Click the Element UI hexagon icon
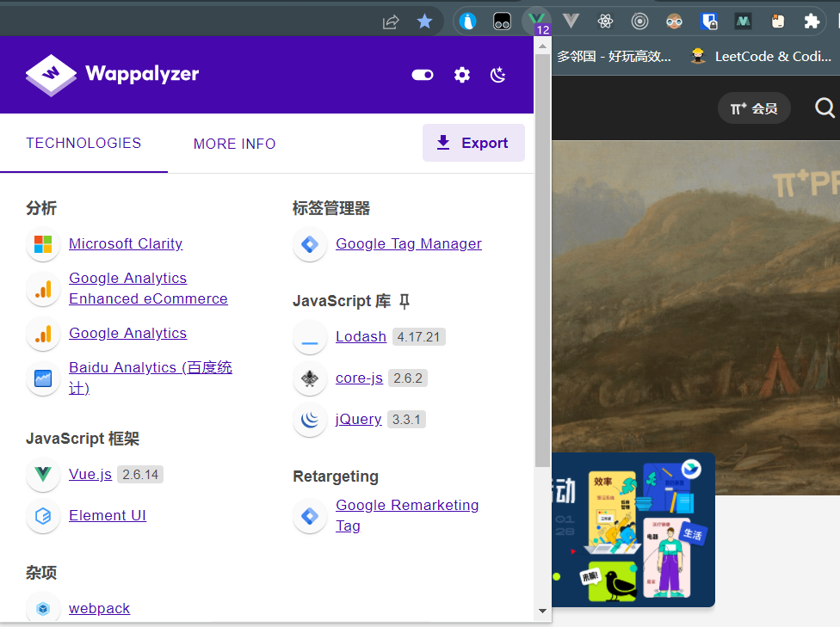 click(x=43, y=516)
